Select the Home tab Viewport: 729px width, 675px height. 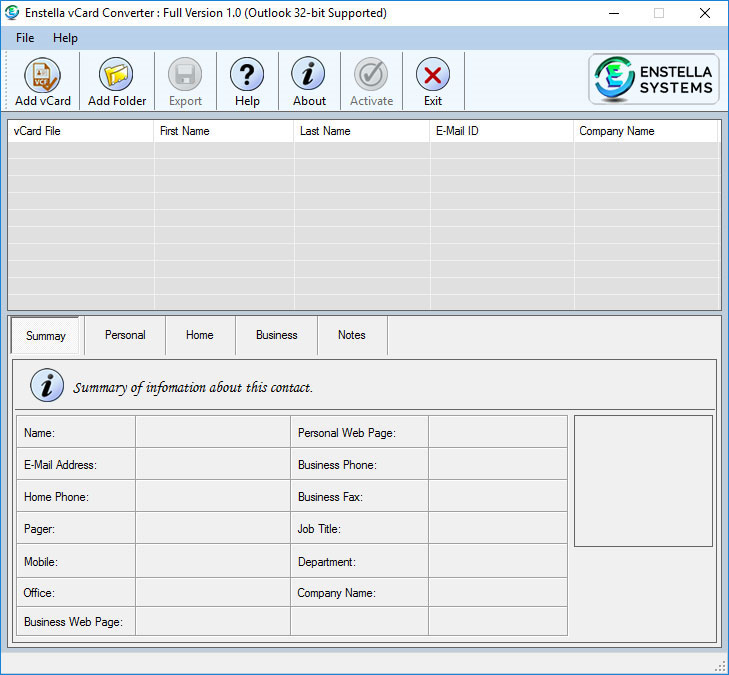click(x=199, y=335)
